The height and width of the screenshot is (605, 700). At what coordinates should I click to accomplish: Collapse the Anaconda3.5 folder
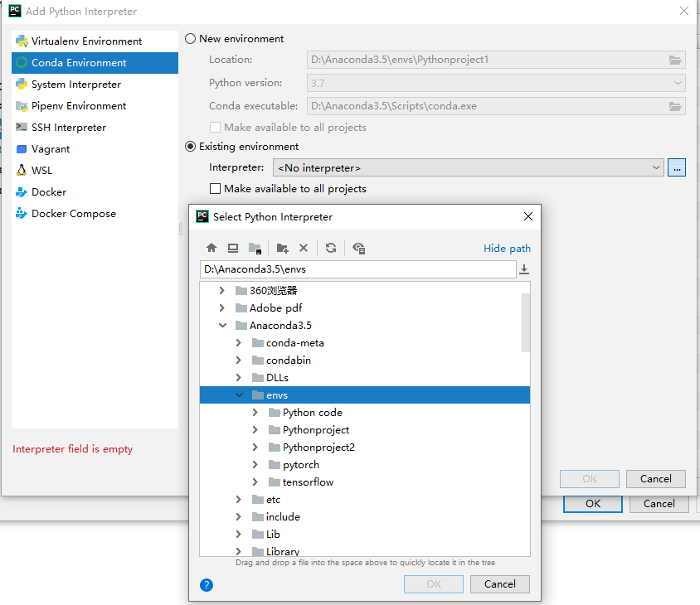click(x=222, y=325)
